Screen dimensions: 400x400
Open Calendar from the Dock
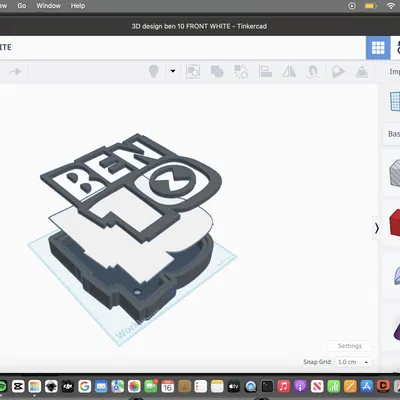167,387
